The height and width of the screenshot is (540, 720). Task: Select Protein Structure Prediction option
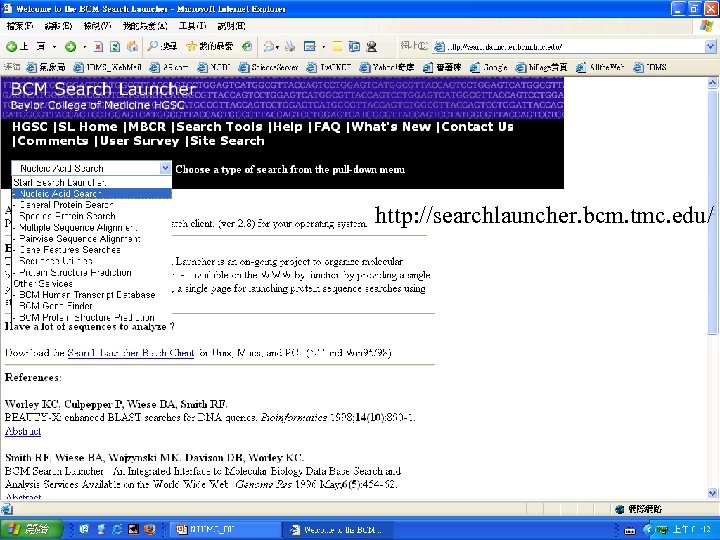coord(92,272)
